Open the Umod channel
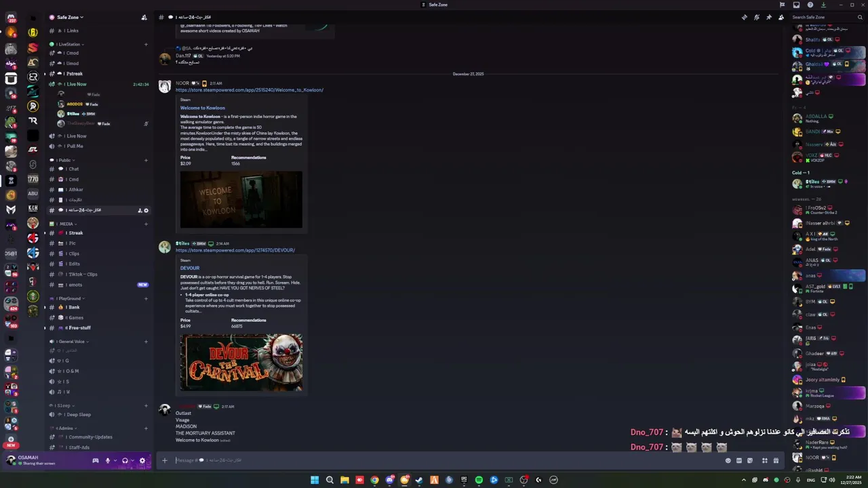Image resolution: width=868 pixels, height=488 pixels. pyautogui.click(x=98, y=63)
